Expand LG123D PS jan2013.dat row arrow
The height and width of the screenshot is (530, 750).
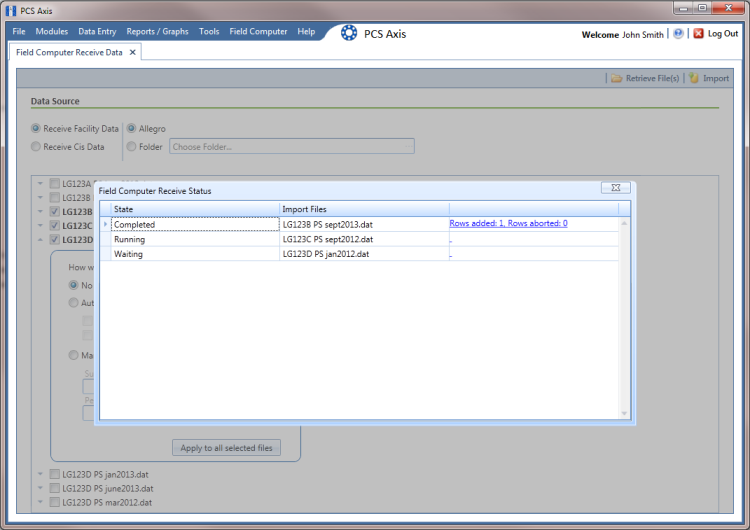click(40, 475)
